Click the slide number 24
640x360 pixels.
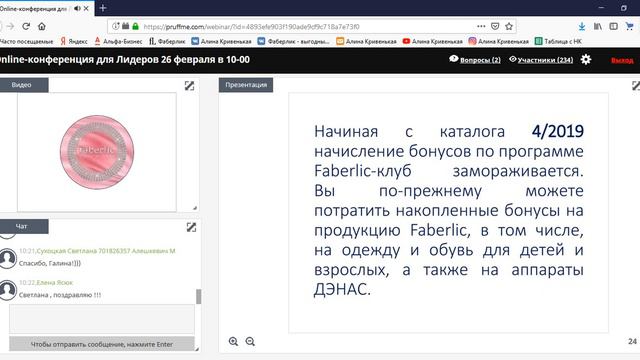tap(632, 341)
